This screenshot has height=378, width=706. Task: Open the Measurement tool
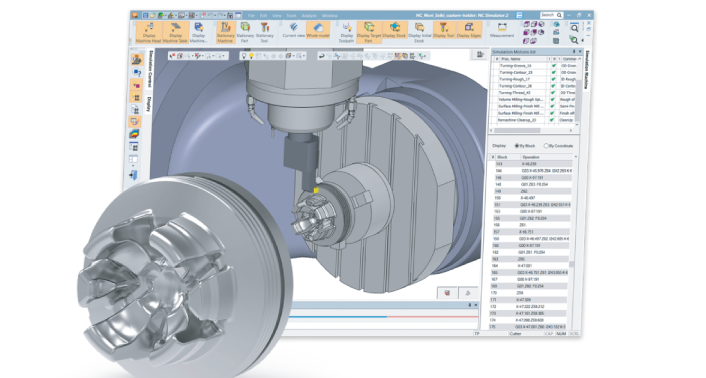[x=502, y=30]
